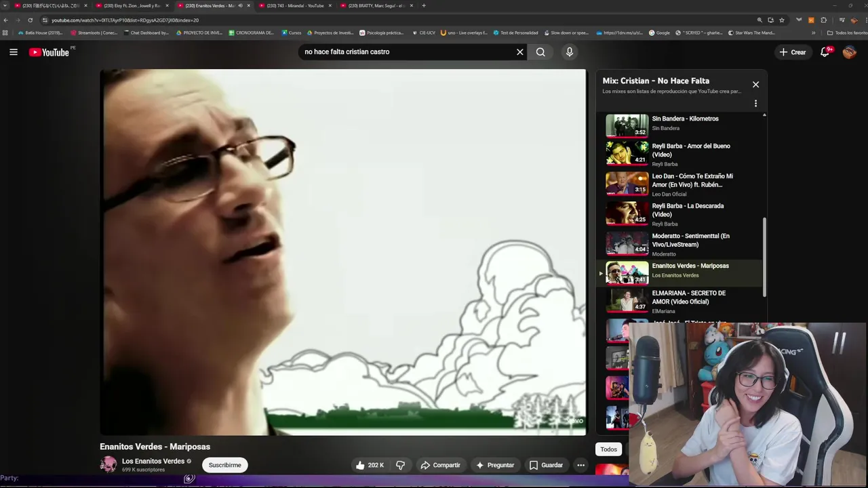The height and width of the screenshot is (488, 868).
Task: Play Reyli Barba - La Descarada
Action: (680, 214)
